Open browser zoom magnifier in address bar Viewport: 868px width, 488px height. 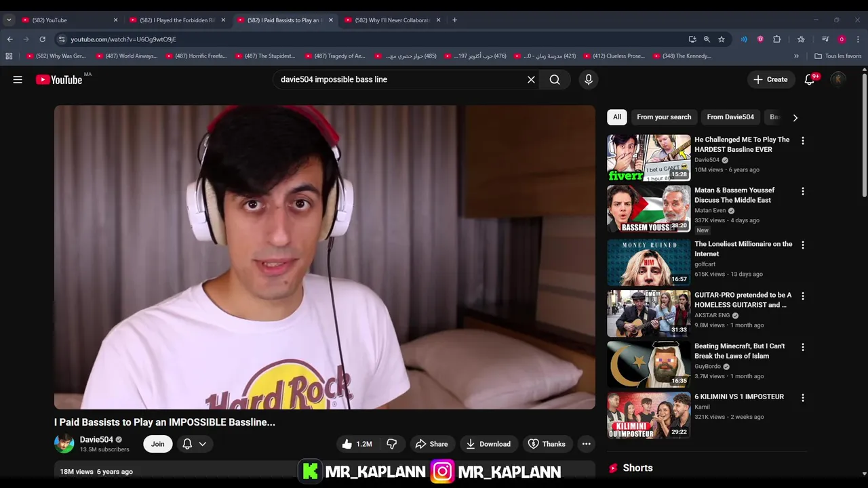[x=707, y=39]
